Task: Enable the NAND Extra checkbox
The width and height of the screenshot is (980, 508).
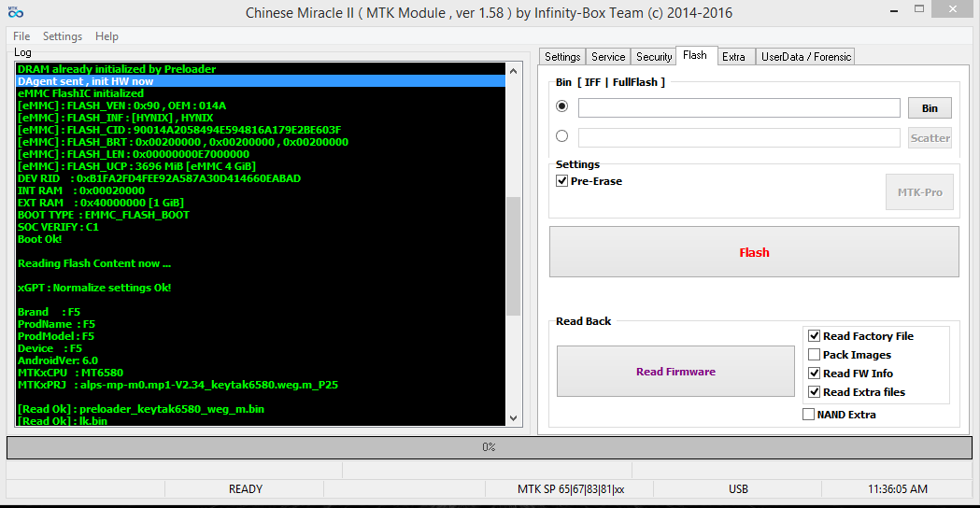Action: tap(808, 415)
